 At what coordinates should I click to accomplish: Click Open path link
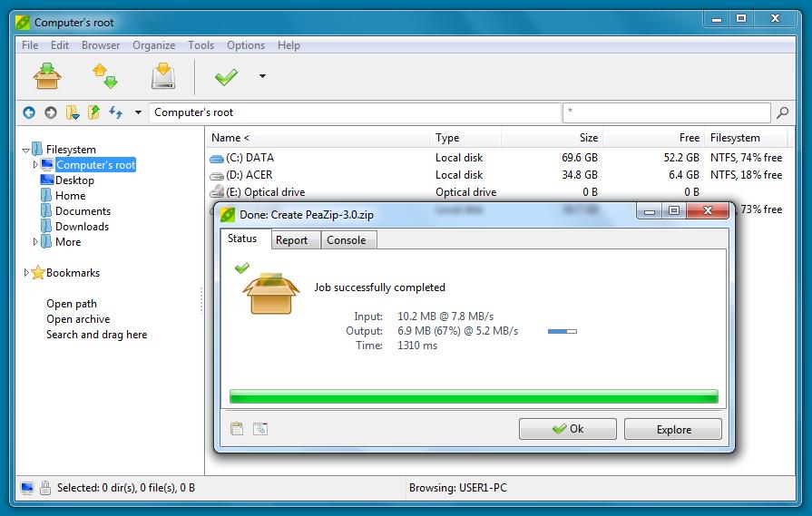[x=72, y=304]
